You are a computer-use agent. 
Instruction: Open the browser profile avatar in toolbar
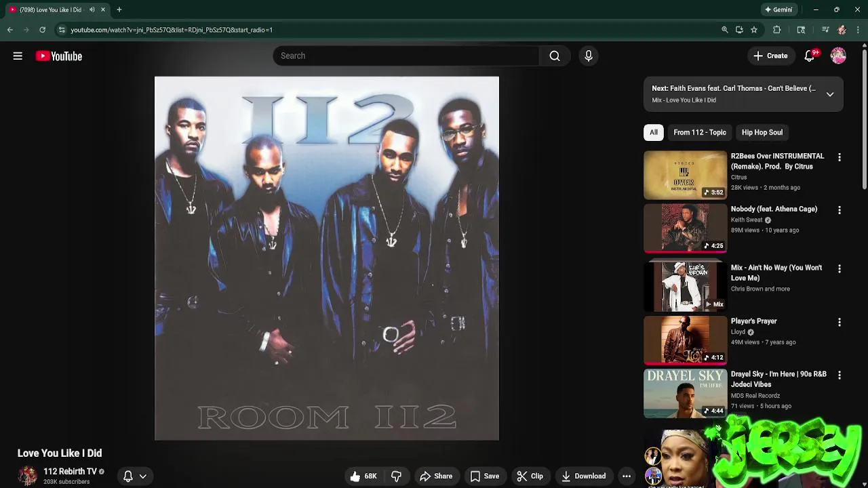coord(842,30)
